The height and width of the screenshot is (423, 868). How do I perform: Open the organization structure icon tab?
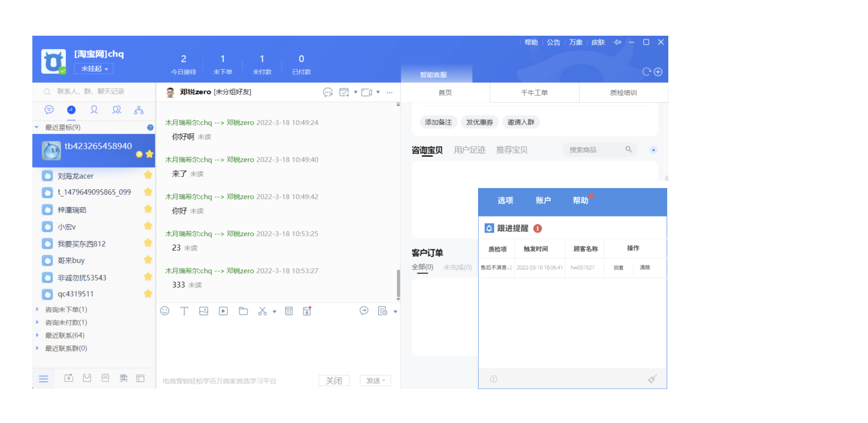pos(139,110)
